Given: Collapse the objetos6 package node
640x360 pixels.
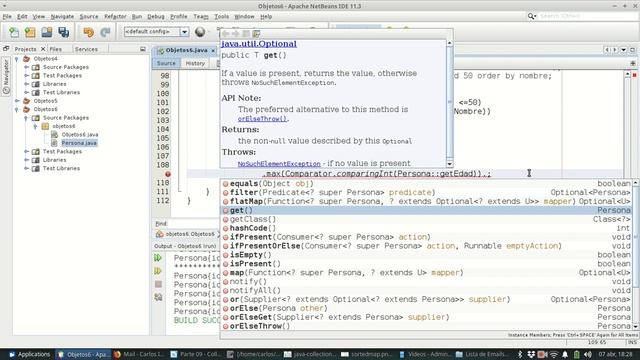Looking at the screenshot, I should (36, 126).
